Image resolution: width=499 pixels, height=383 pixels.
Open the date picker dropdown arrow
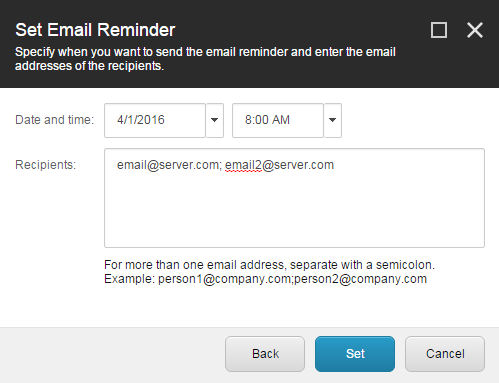(215, 120)
